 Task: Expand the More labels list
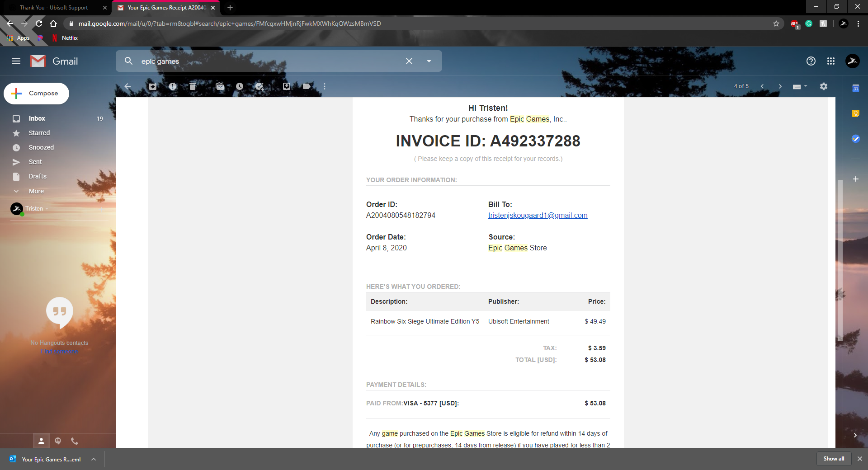point(36,191)
